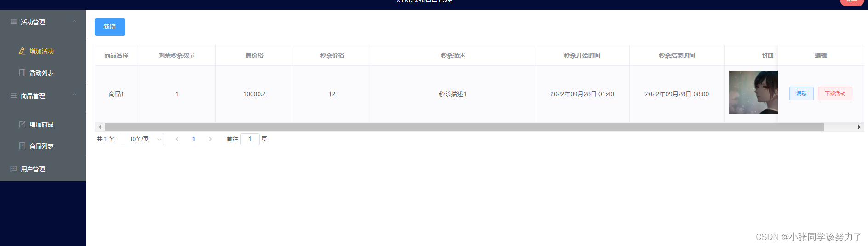Click the chat icon beside 用户管理
868x246 pixels.
(14, 169)
